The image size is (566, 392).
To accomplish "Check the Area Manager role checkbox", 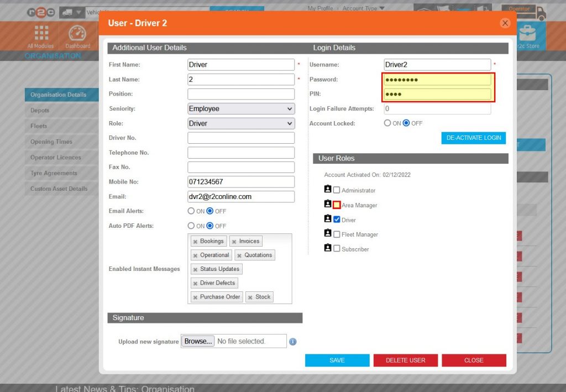I will (336, 203).
